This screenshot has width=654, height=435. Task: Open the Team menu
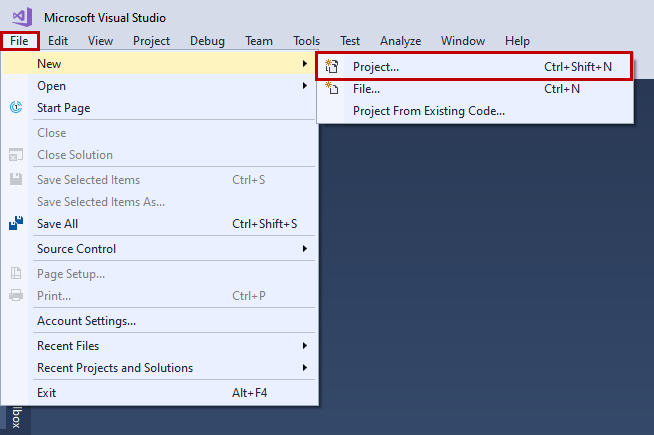click(259, 41)
